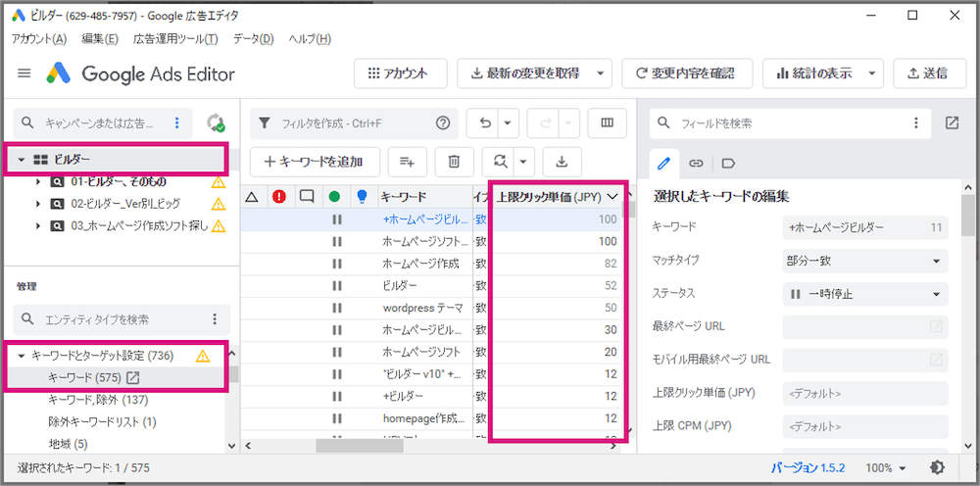Screen dimensions: 980x486
Task: Open the アカウント(A) menu
Action: 39,39
